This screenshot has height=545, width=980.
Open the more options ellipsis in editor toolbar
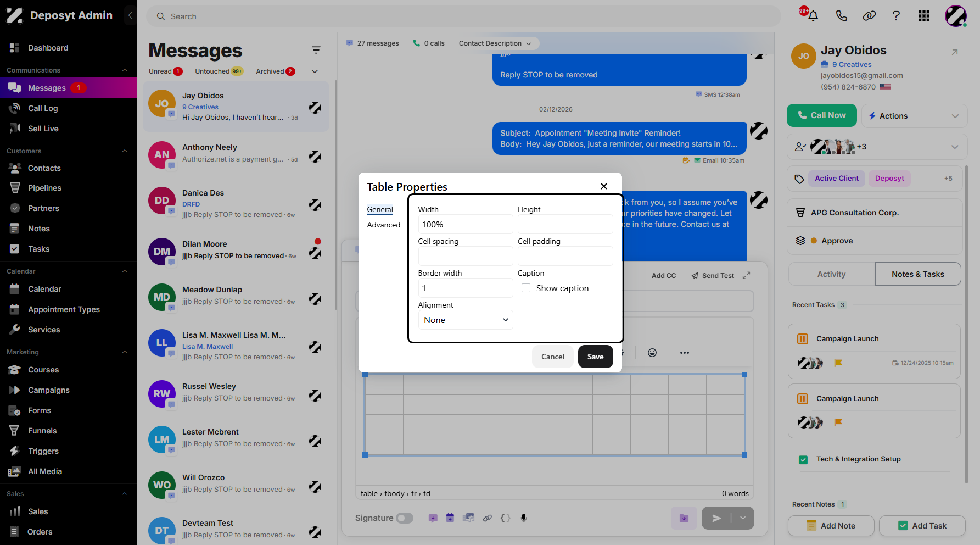(x=685, y=353)
